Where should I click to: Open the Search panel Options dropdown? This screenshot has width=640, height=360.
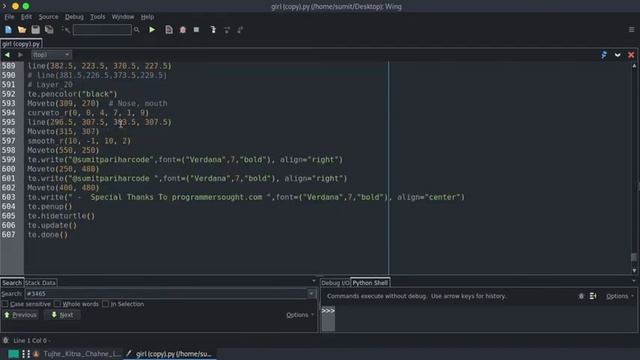(x=300, y=315)
